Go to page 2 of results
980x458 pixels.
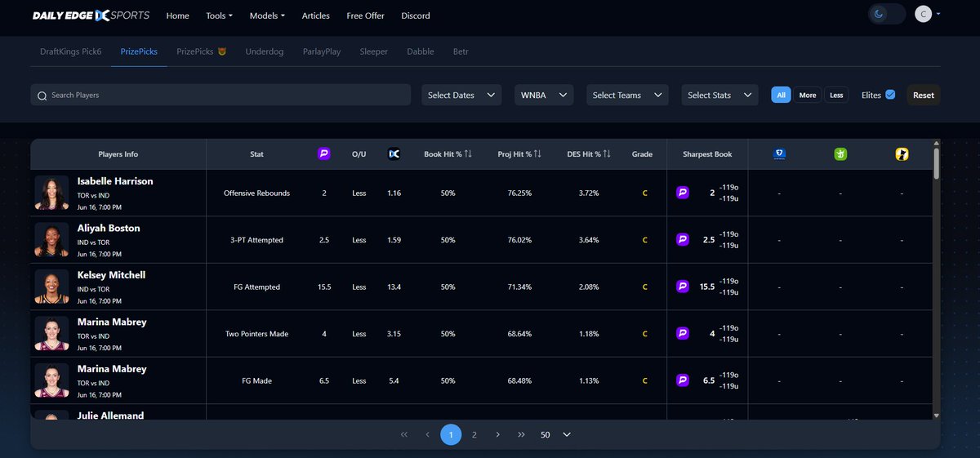click(x=474, y=434)
